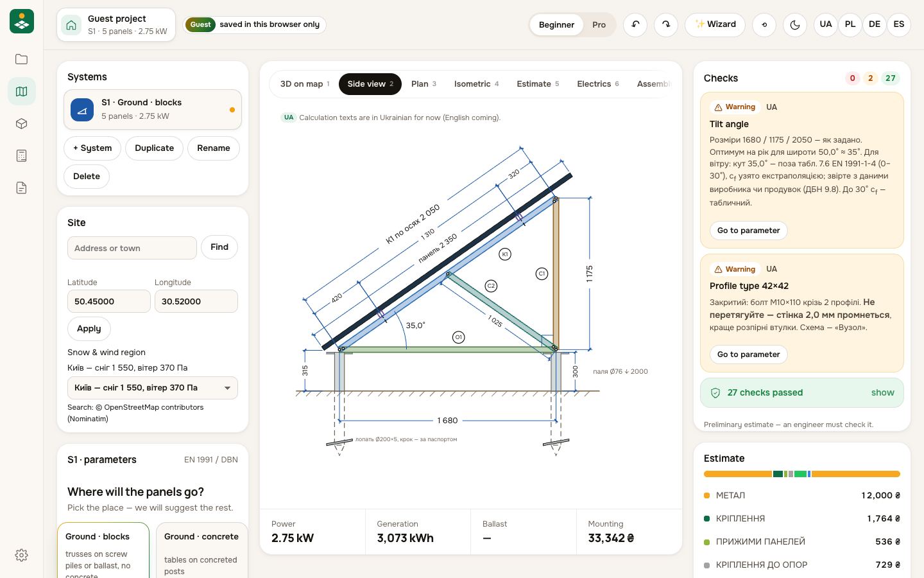Click the estimate cost breakdown bar
Viewport: 924px width, 578px height.
tap(802, 474)
